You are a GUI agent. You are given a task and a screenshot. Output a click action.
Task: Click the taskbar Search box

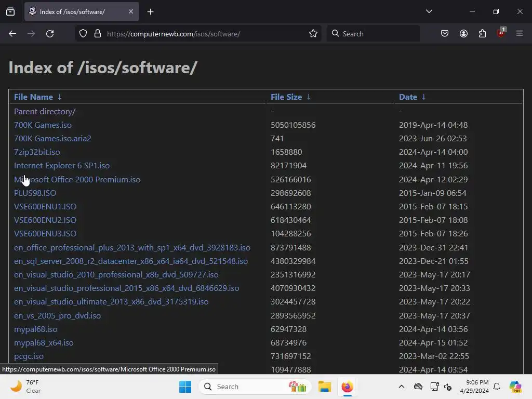[x=255, y=387]
